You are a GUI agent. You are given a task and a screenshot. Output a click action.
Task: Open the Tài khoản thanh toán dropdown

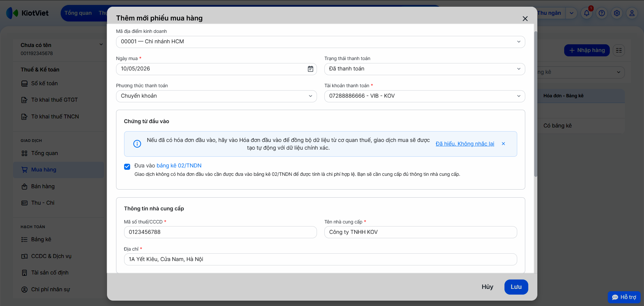(424, 96)
